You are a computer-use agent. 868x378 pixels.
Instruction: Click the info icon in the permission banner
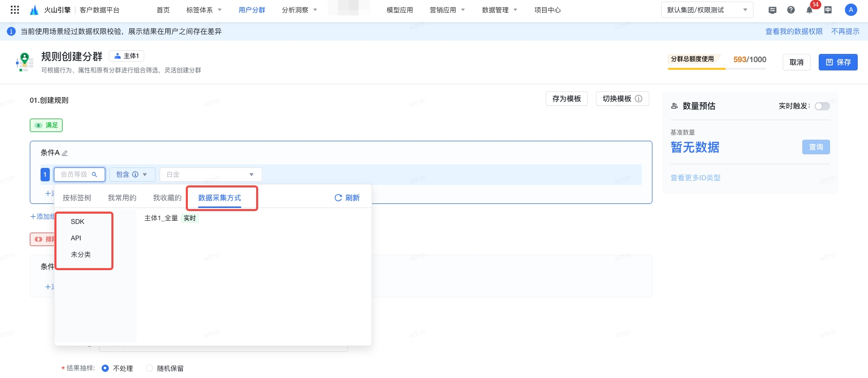click(11, 31)
